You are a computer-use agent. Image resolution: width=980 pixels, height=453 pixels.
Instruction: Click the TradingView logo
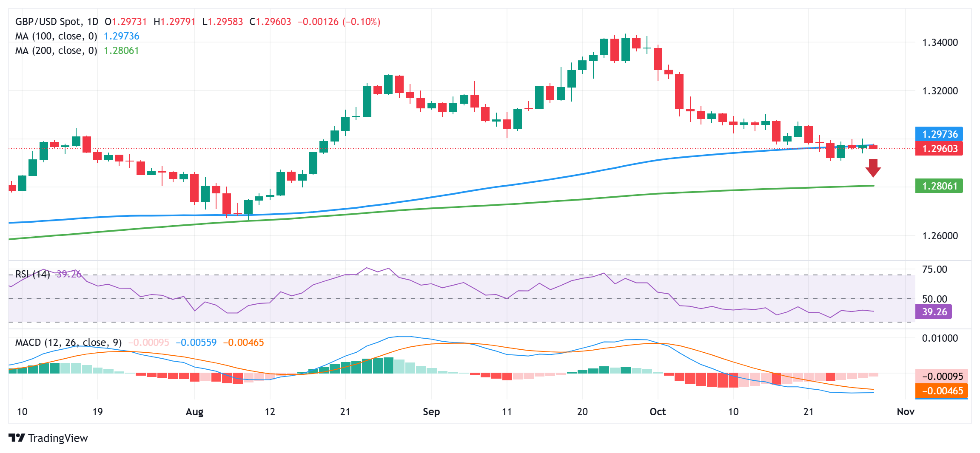(48, 438)
